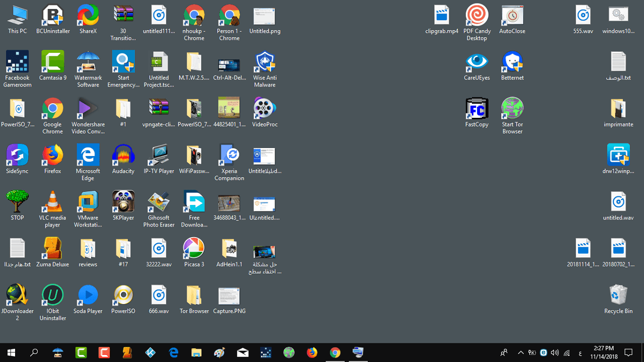Launch FastCopy from the desktop

(477, 113)
